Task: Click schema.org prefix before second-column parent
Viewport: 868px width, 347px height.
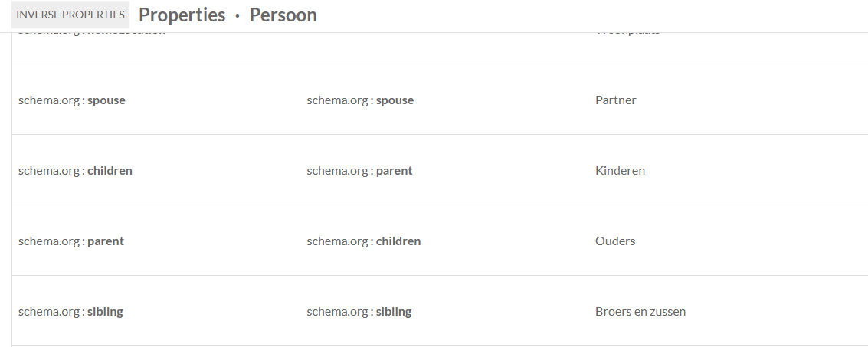Action: click(x=337, y=171)
